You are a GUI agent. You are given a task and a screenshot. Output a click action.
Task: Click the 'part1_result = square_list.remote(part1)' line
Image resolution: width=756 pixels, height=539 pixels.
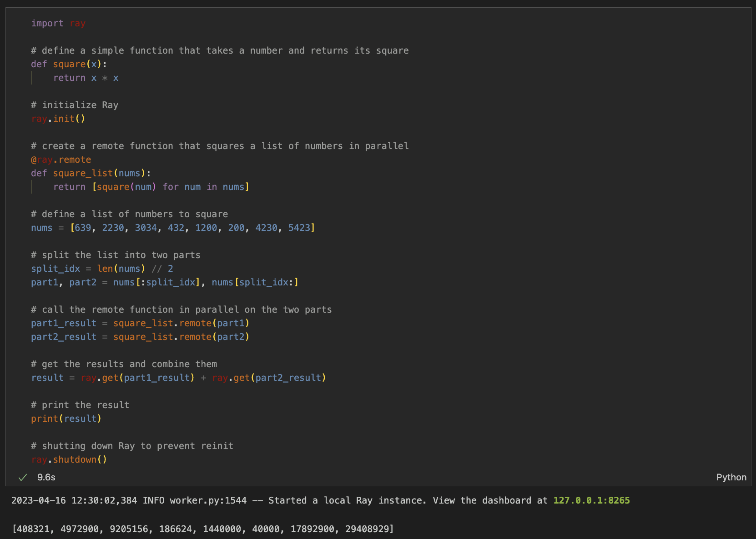(x=140, y=323)
